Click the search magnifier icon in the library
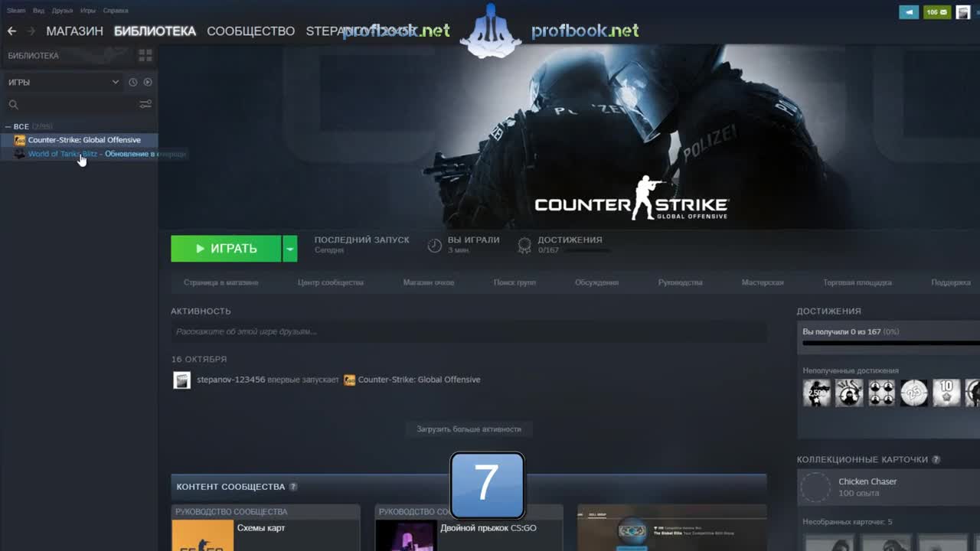980x551 pixels. 13,105
